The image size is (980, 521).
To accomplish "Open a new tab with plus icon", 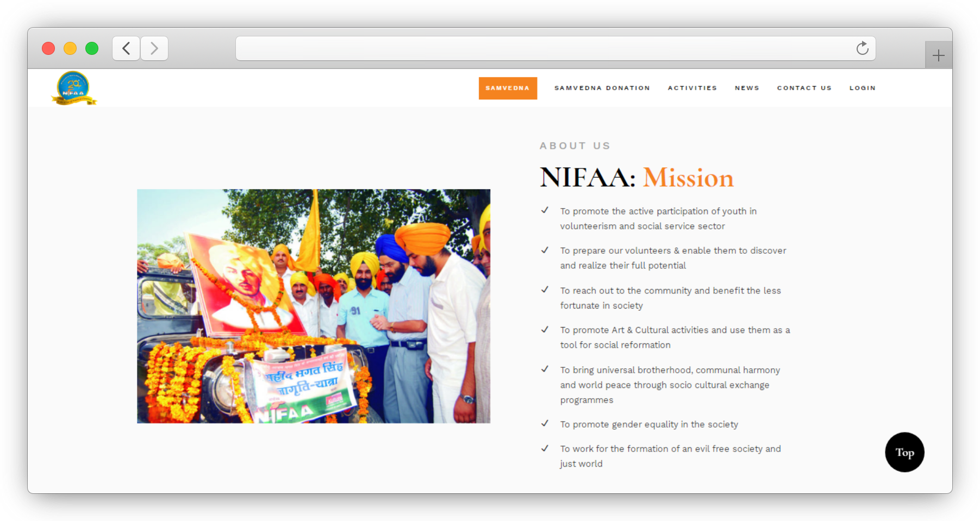I will 938,55.
